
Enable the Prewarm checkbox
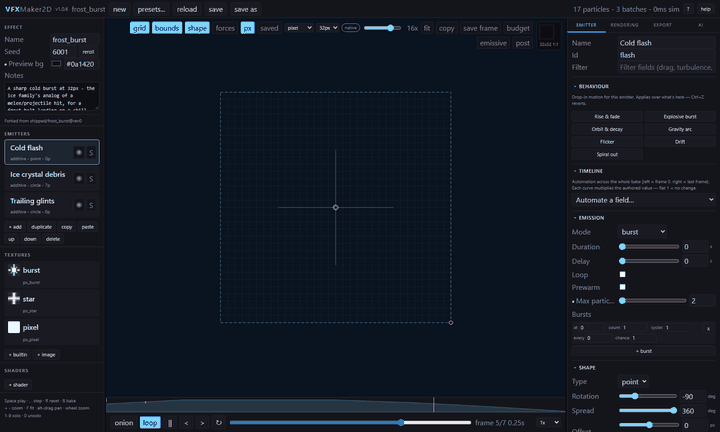pos(622,287)
